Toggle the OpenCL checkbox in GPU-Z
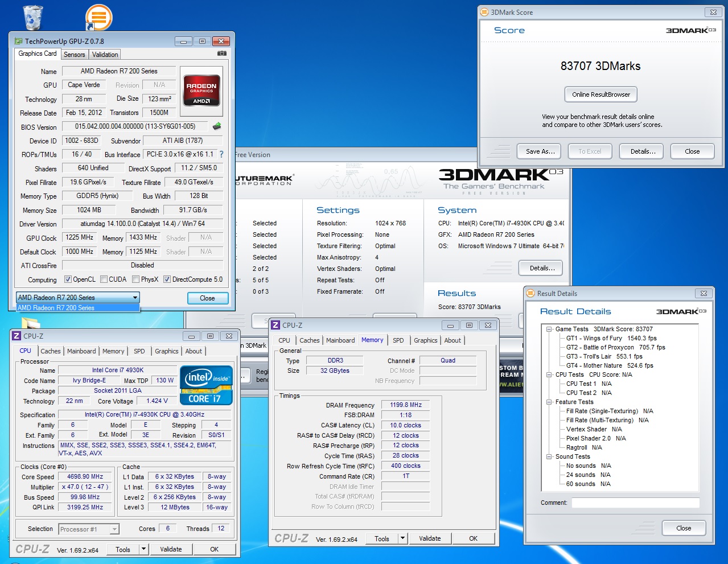Viewport: 728px width, 564px height. (68, 279)
